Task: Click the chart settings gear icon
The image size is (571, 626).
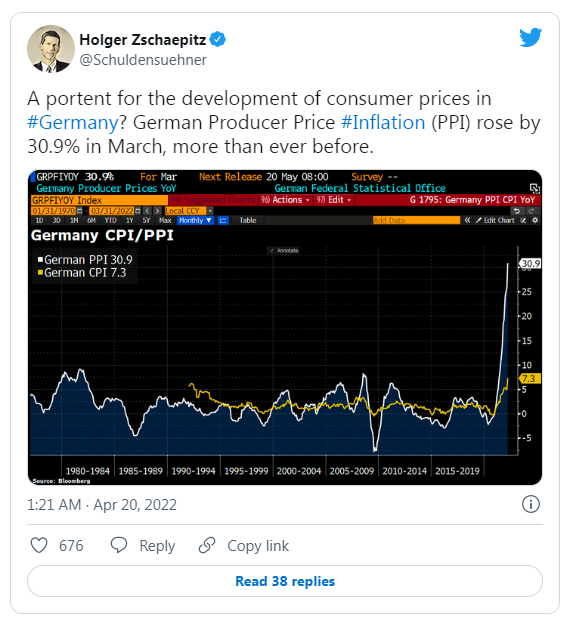Action: click(x=535, y=220)
